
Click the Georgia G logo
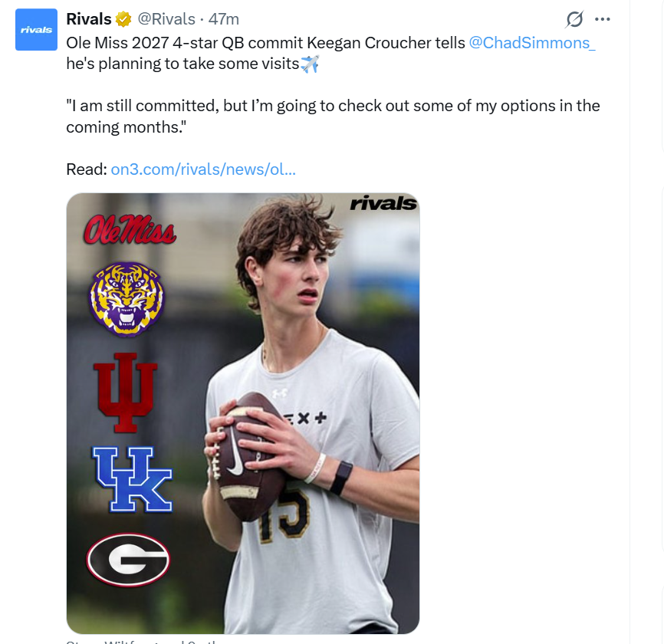[x=127, y=560]
